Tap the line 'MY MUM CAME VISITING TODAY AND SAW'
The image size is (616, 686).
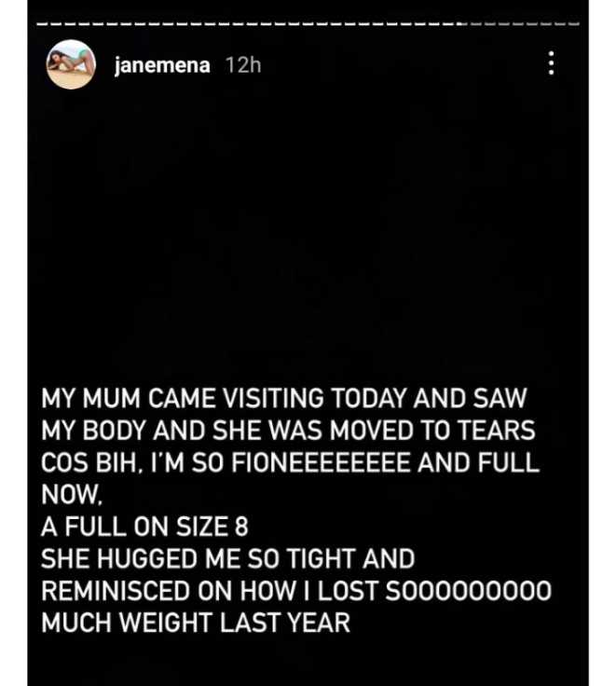284,399
